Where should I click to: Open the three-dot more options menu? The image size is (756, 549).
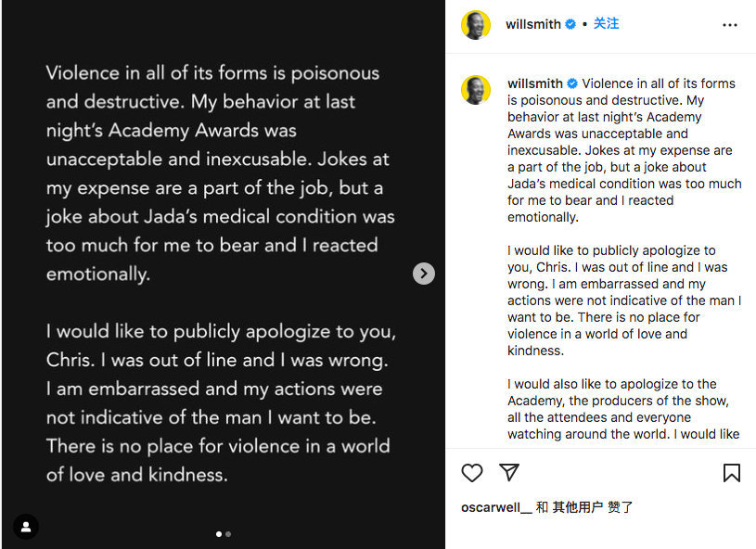pyautogui.click(x=729, y=25)
